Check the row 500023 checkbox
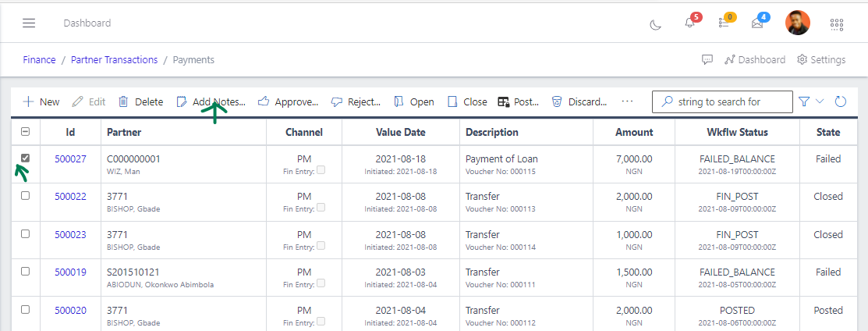This screenshot has height=331, width=868. click(25, 234)
